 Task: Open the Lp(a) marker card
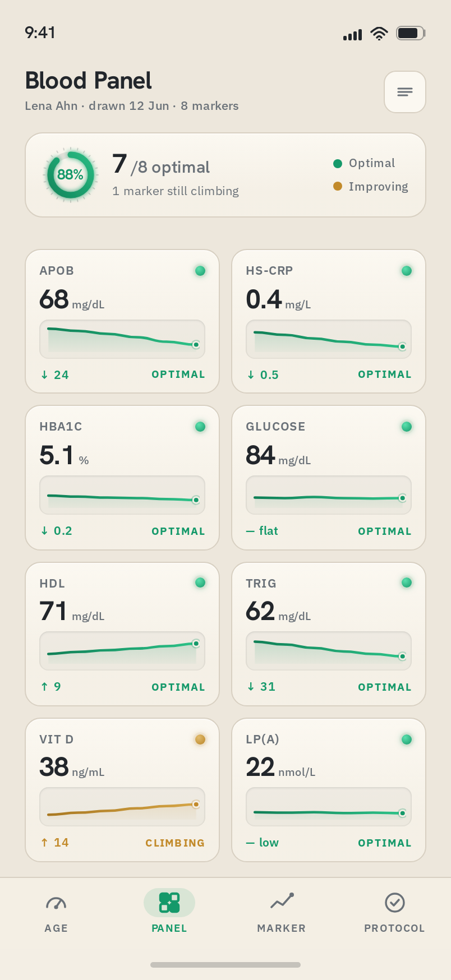(329, 790)
